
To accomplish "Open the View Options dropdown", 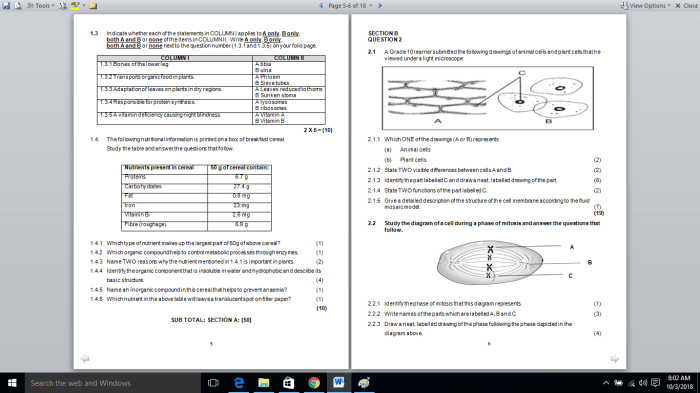I will [646, 6].
